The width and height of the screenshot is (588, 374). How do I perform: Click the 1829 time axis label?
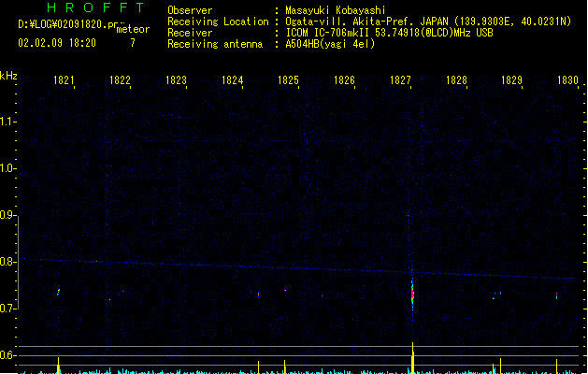[x=512, y=80]
